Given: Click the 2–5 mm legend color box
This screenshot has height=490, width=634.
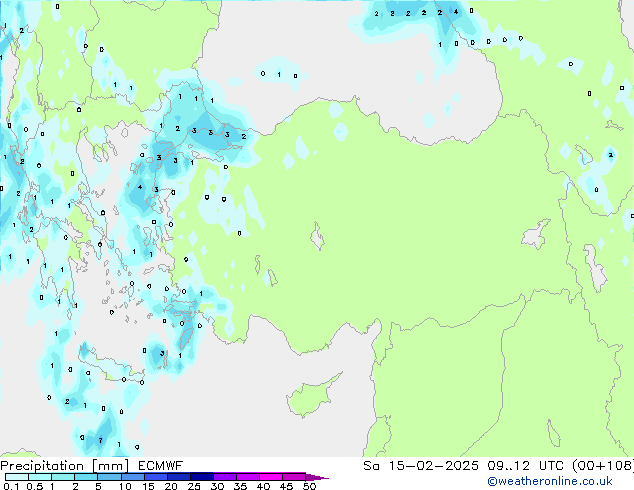Looking at the screenshot, I should coord(86,477).
